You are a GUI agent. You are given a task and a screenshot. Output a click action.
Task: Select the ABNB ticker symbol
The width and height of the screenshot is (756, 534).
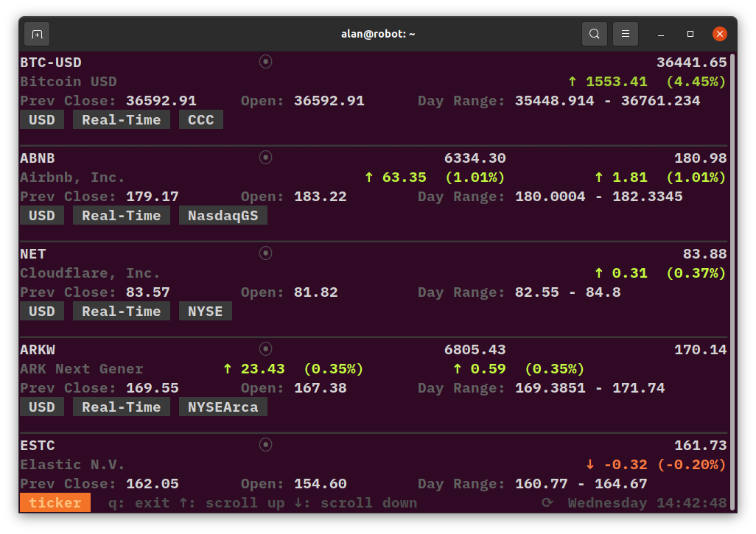pos(38,158)
